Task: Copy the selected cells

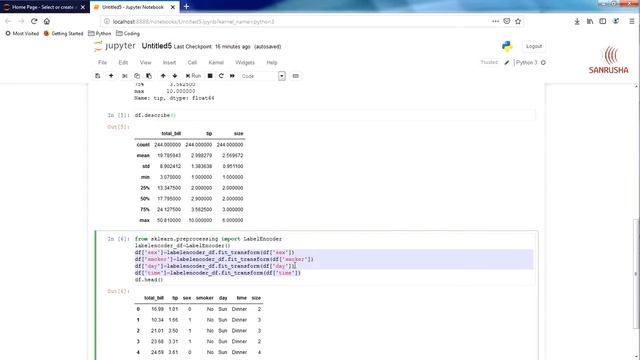Action: pyautogui.click(x=137, y=76)
